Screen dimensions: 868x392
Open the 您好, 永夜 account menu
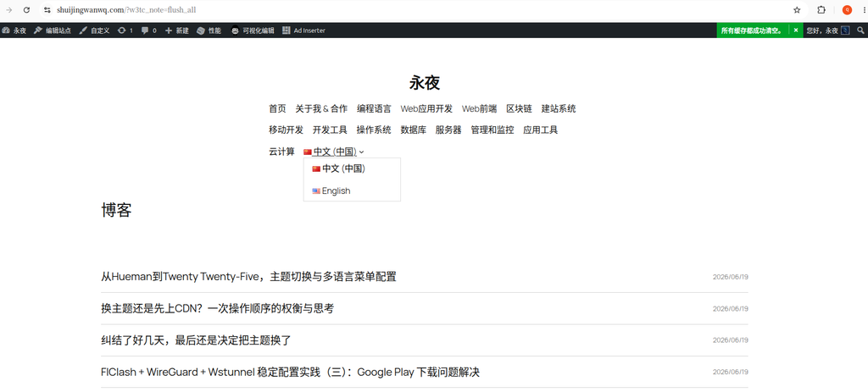click(827, 30)
